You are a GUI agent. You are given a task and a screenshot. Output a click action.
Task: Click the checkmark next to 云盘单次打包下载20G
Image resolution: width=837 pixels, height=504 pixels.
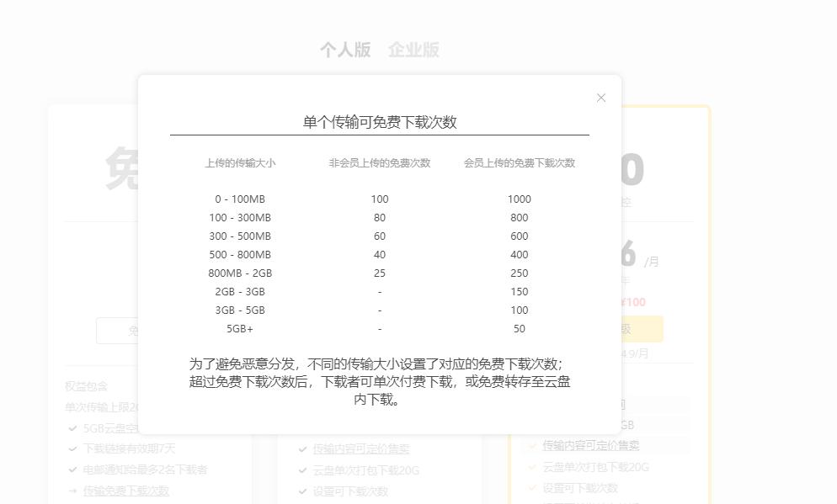[302, 469]
